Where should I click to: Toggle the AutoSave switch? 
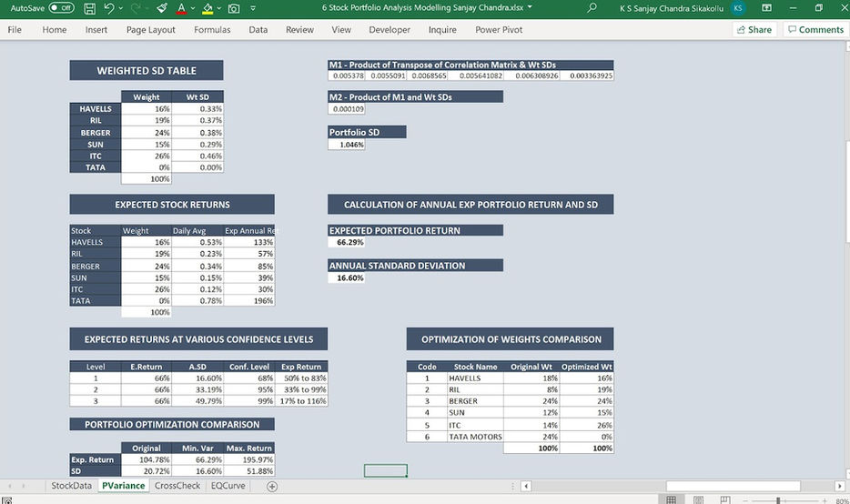[61, 8]
